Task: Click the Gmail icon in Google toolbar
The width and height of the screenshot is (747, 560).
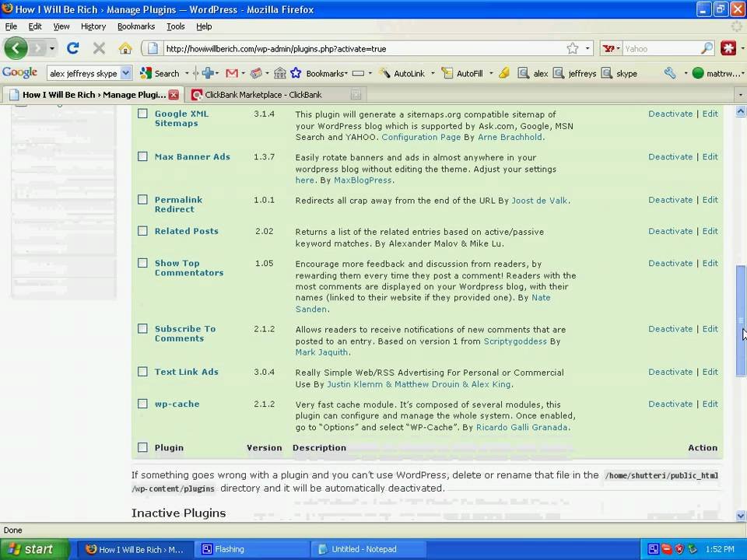Action: (231, 73)
